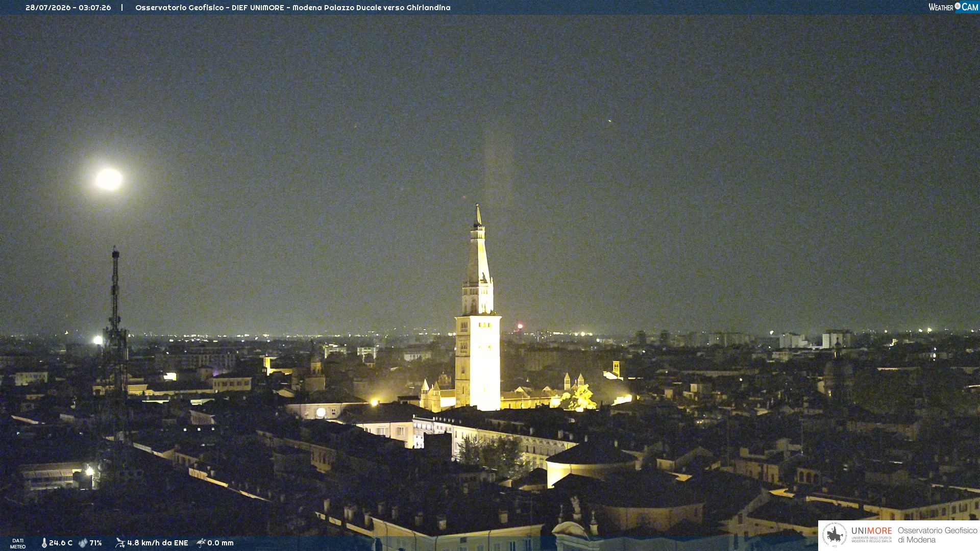Click the WeatherCAM logo
This screenshot has width=980, height=551.
(953, 7)
